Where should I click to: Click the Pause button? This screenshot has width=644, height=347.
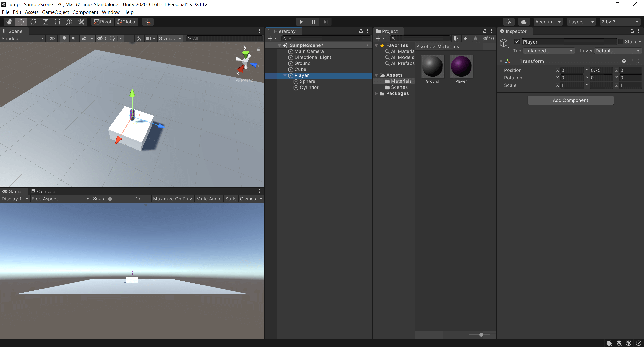[313, 22]
